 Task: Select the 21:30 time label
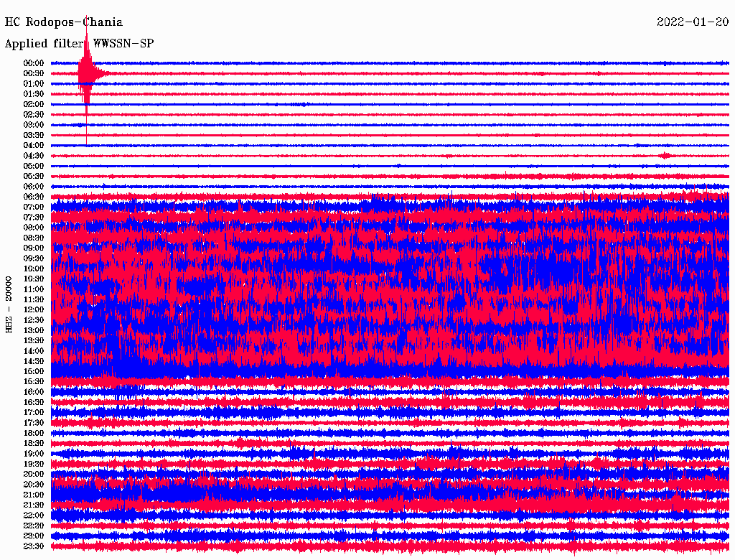click(34, 505)
